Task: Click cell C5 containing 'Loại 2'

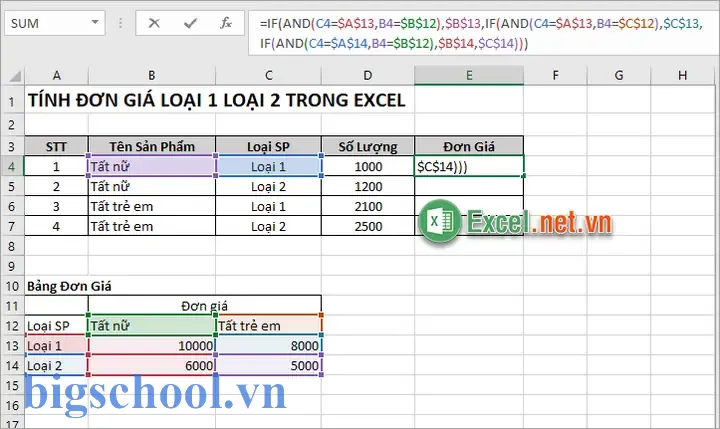Action: (x=269, y=186)
